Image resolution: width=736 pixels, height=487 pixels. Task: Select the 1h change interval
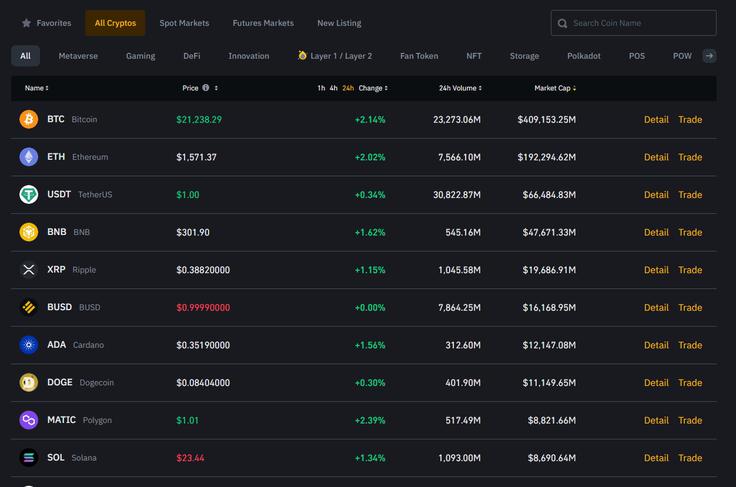[x=321, y=88]
